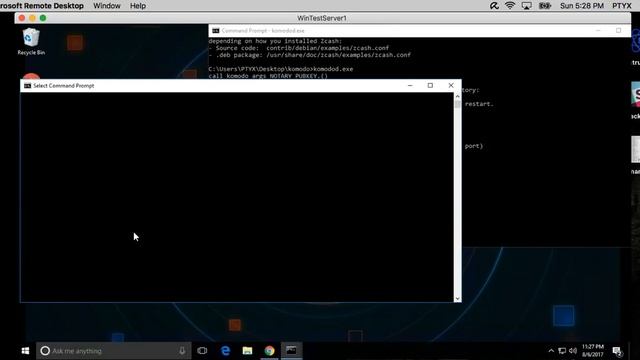Open the PTYX user menu

point(622,6)
